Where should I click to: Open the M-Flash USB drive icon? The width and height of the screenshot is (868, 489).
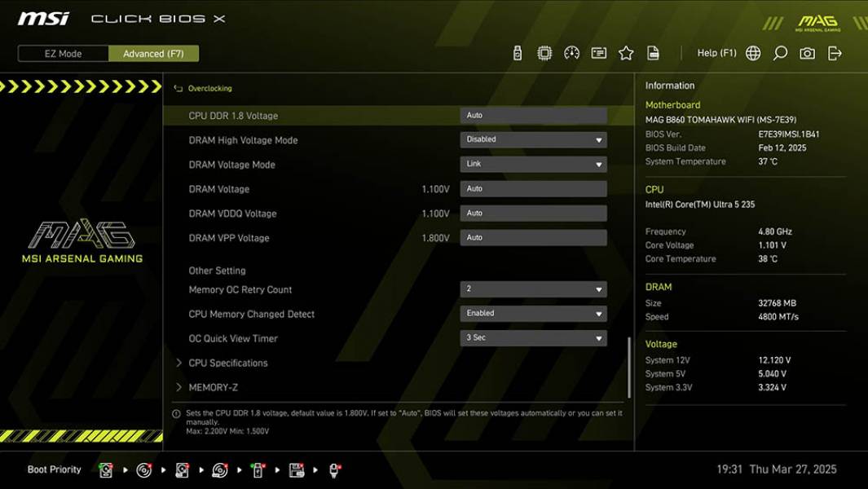(517, 53)
